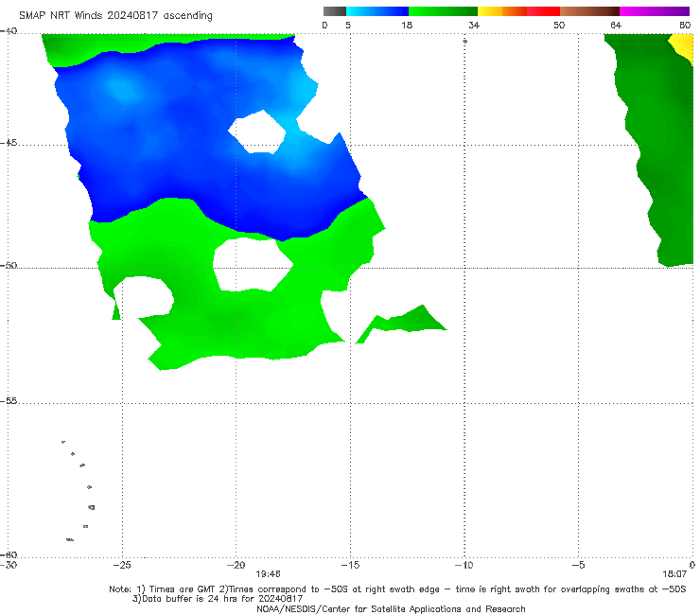Click the longitude label "-20"

(x=236, y=565)
